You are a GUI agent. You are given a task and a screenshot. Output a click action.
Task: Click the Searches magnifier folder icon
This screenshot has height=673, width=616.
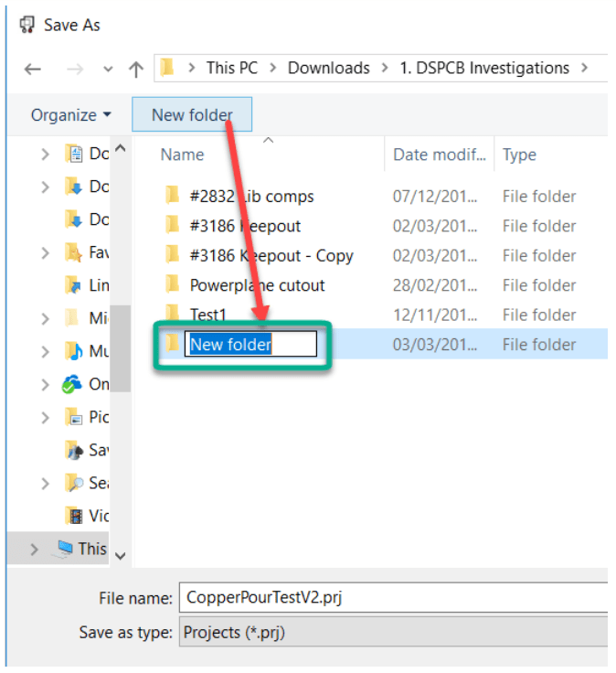tap(75, 483)
